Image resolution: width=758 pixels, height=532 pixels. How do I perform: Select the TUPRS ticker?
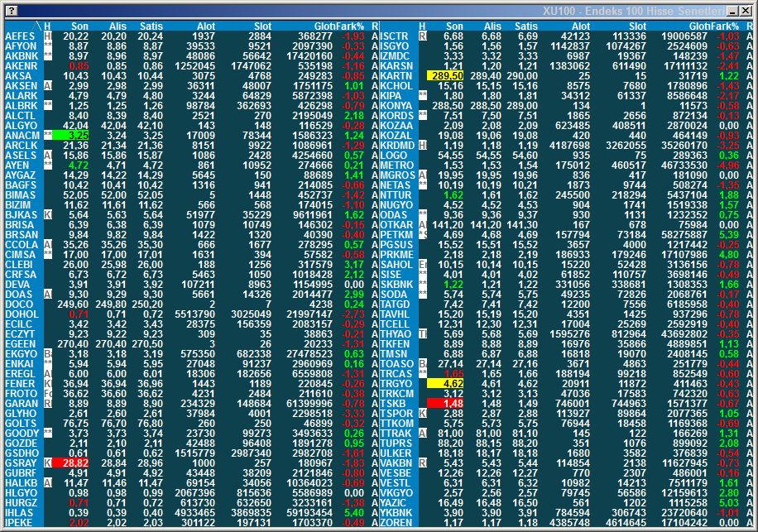click(x=396, y=443)
